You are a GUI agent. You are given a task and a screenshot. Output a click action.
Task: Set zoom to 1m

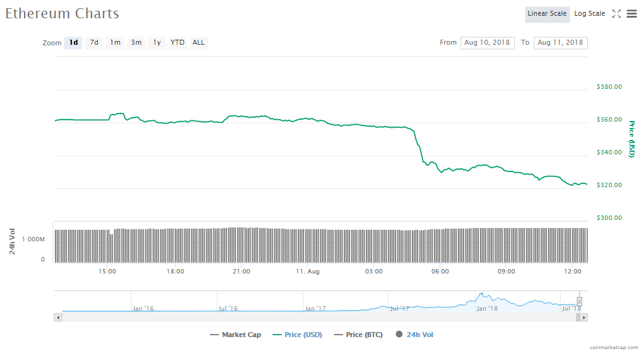115,43
